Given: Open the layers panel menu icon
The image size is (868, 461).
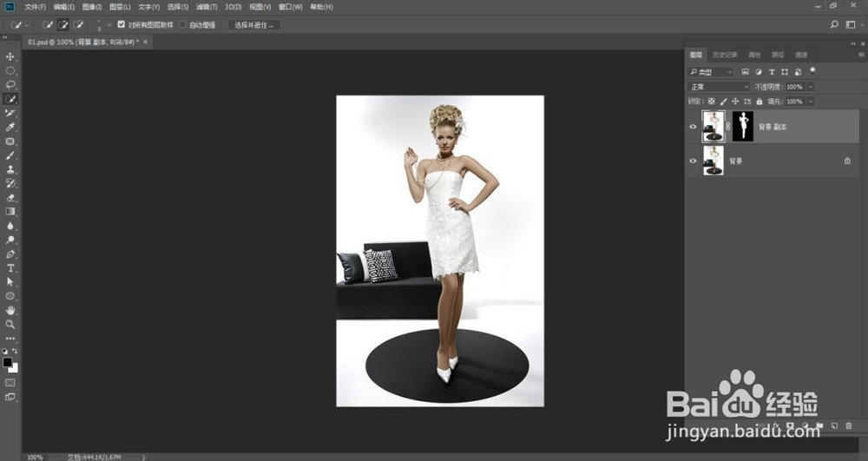Looking at the screenshot, I should pyautogui.click(x=861, y=55).
